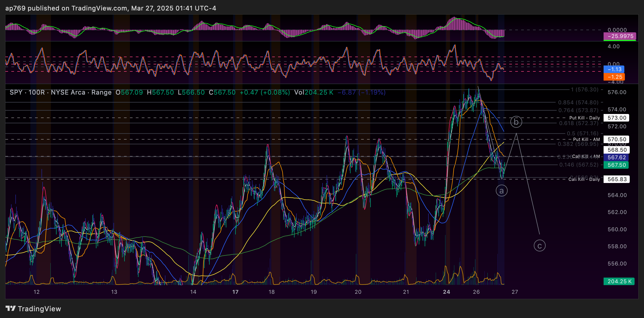The image size is (644, 318).
Task: Click the 562.00 price axis value
Action: point(617,212)
